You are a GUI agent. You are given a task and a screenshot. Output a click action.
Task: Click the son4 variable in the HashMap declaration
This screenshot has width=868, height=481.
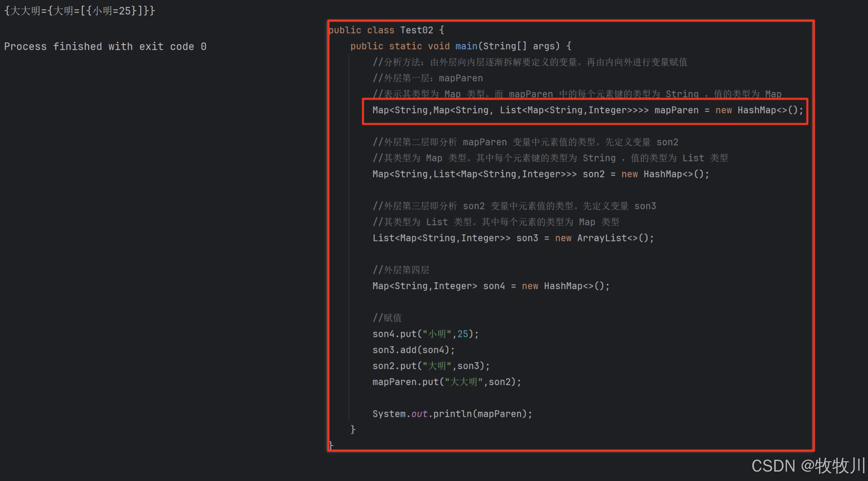click(x=494, y=286)
